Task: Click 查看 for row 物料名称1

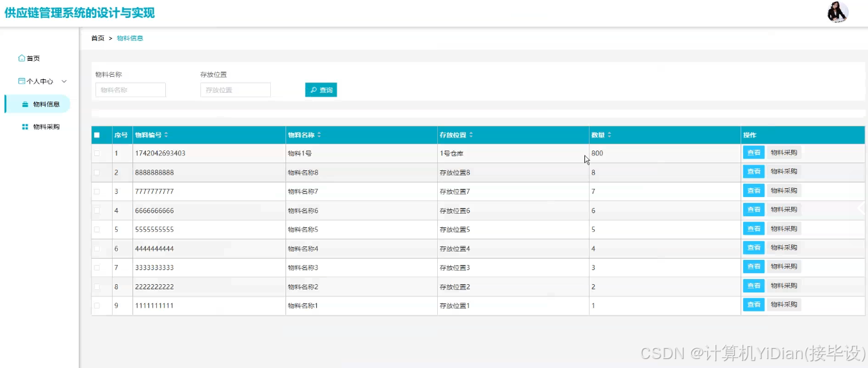Action: (x=754, y=305)
